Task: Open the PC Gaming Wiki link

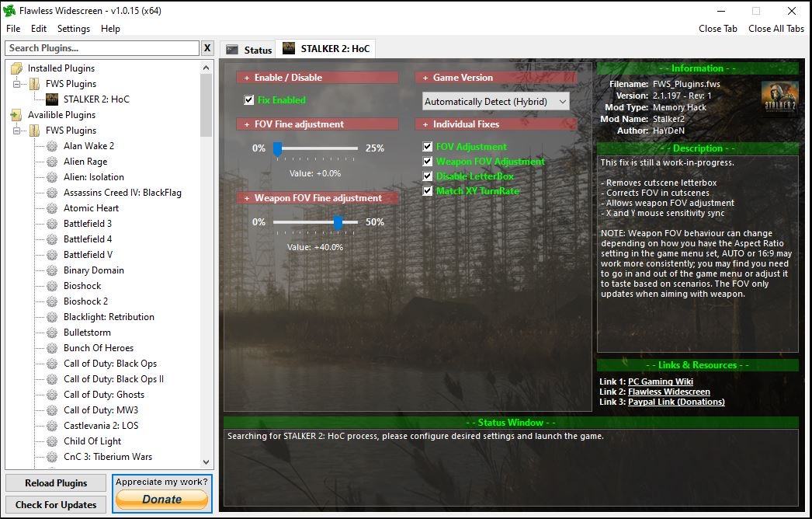Action: coord(661,381)
